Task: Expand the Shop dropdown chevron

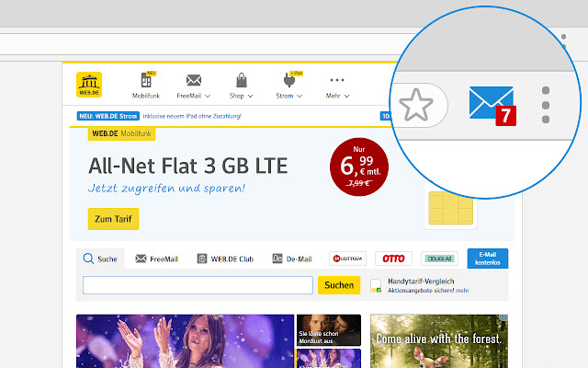Action: 250,96
